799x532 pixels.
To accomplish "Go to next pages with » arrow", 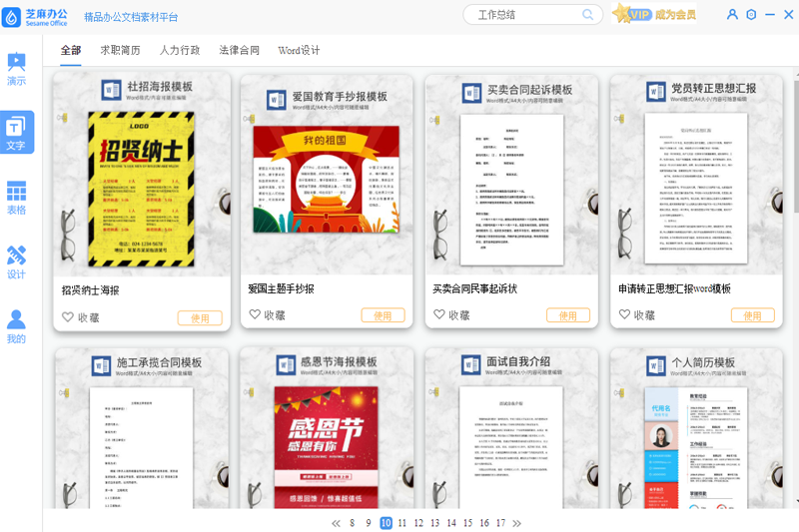I will click(x=516, y=523).
